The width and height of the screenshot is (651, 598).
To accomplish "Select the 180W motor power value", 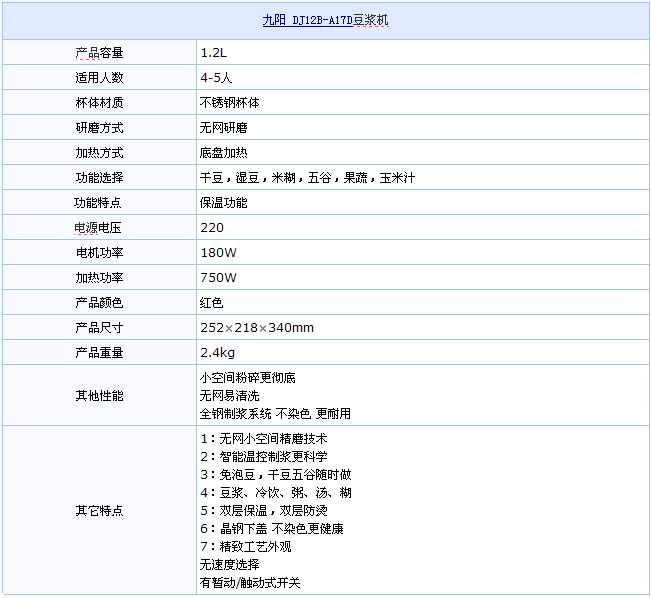I will (218, 252).
